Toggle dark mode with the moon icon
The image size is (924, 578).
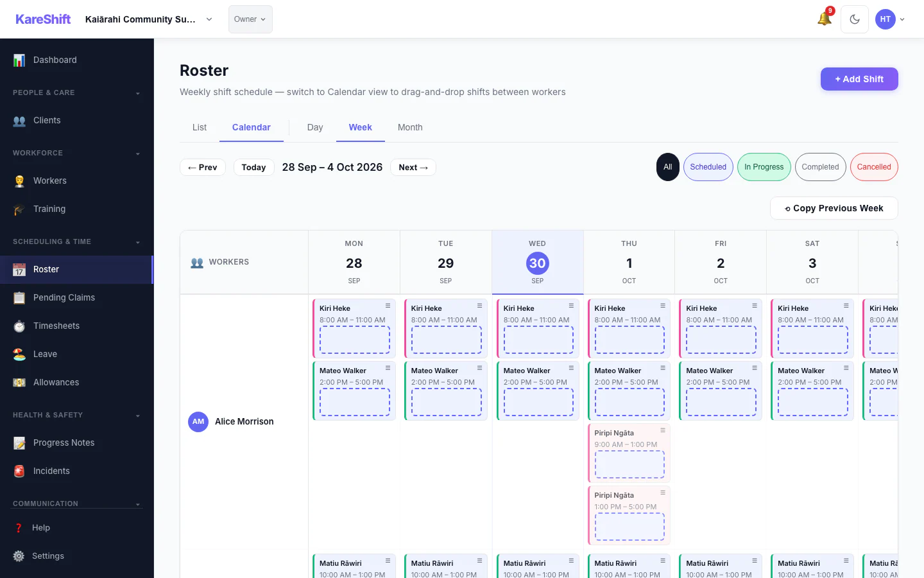pos(855,19)
